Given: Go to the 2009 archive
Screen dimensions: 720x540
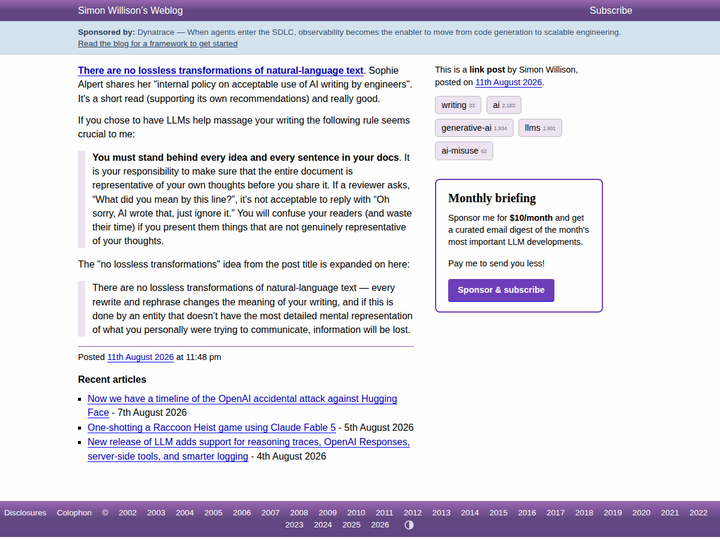Looking at the screenshot, I should coord(328,513).
